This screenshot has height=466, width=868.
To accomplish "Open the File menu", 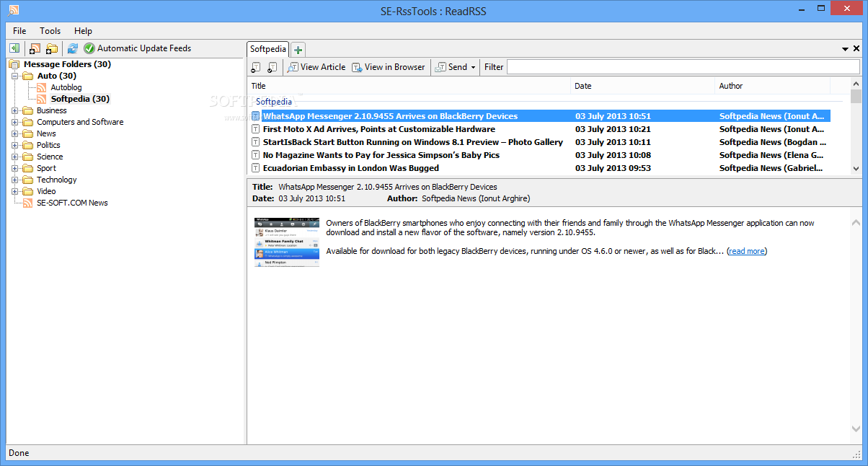I will coord(19,31).
